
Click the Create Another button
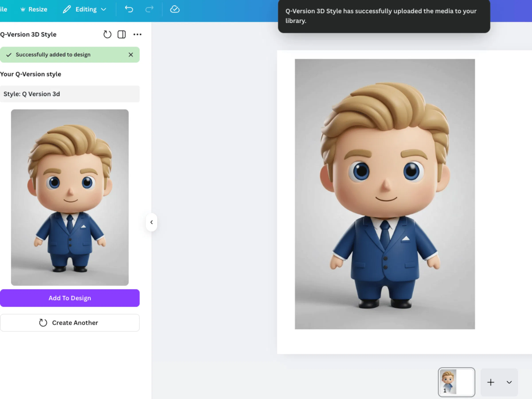pos(70,323)
